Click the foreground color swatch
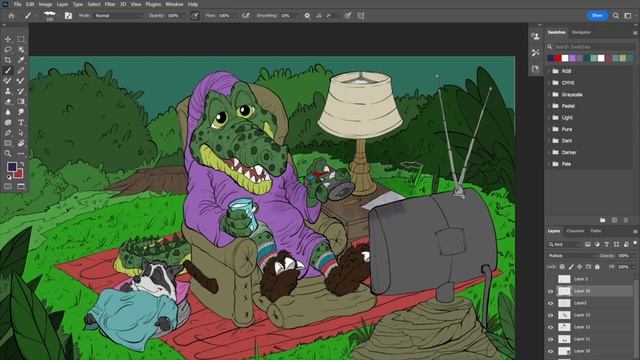640x360 pixels. [x=12, y=167]
